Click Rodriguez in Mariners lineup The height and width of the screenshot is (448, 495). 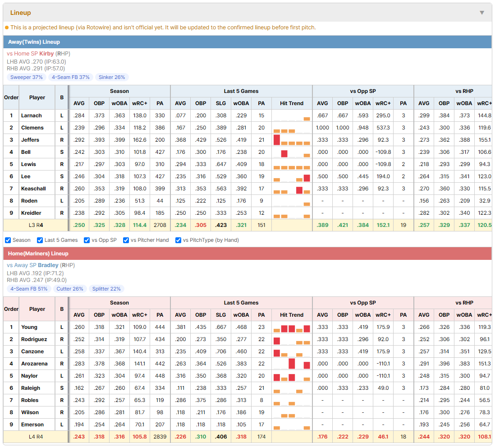point(34,339)
